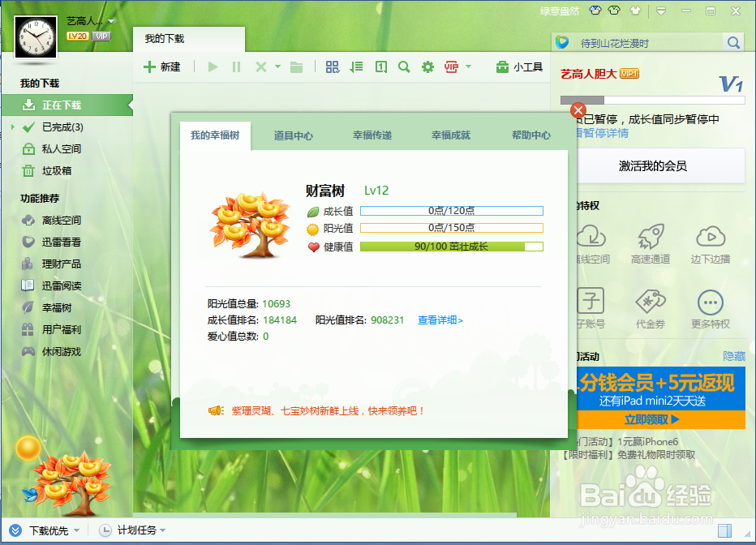
Task: Open search with the magnifier toolbar icon
Action: (404, 67)
